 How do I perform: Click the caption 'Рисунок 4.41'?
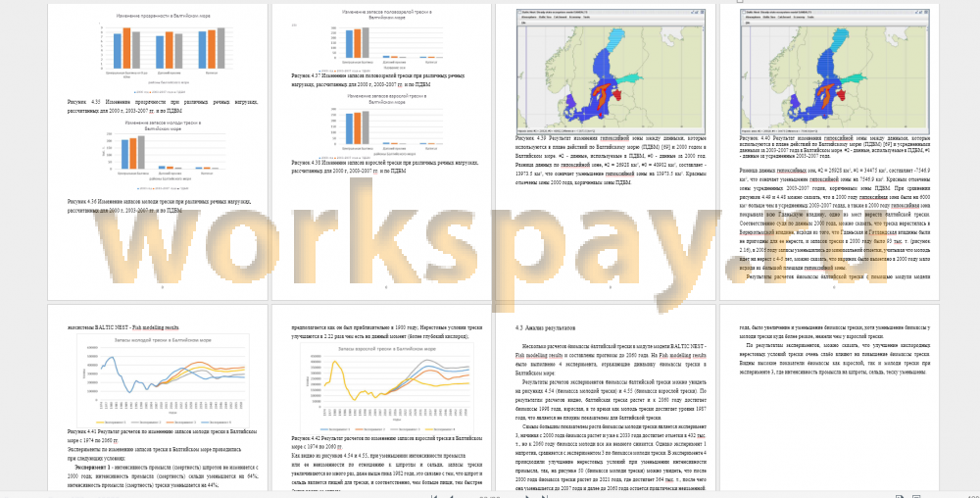(x=85, y=433)
